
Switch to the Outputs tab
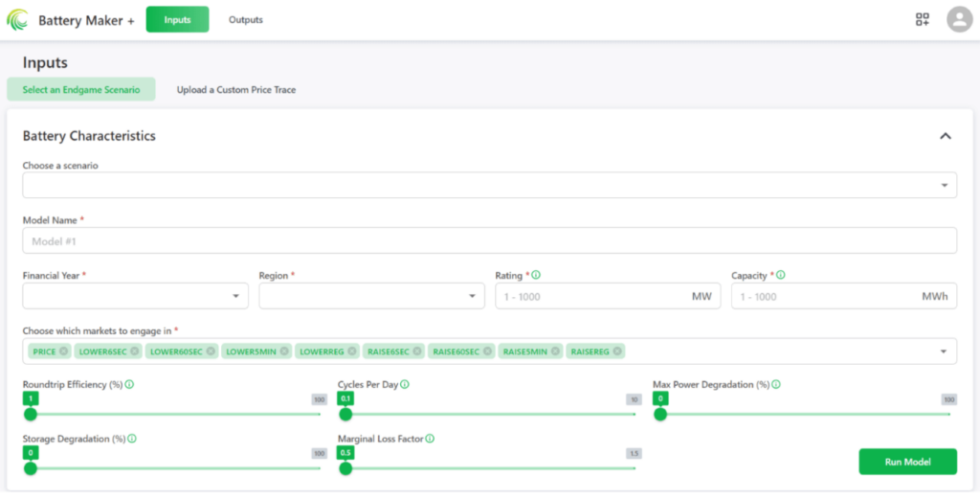coord(245,20)
